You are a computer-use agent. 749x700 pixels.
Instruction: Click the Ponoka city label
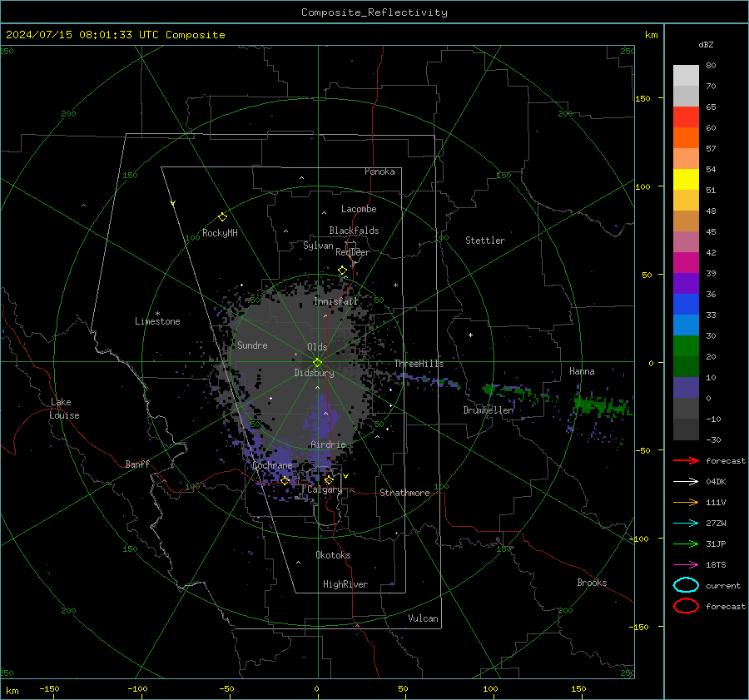(379, 171)
